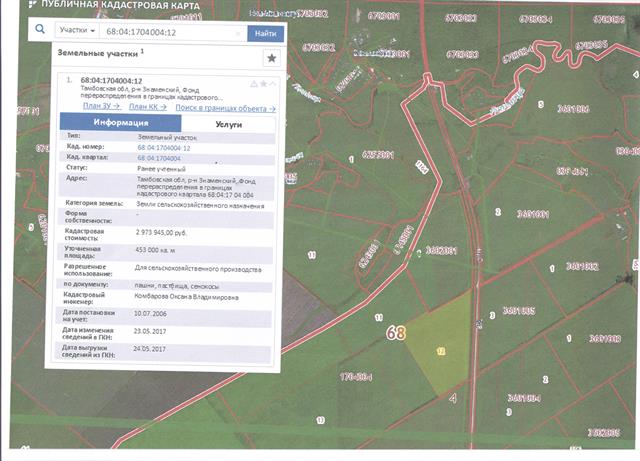The width and height of the screenshot is (640, 461).
Task: Click cadastral number link 68:04:1704004:12
Action: point(163,147)
